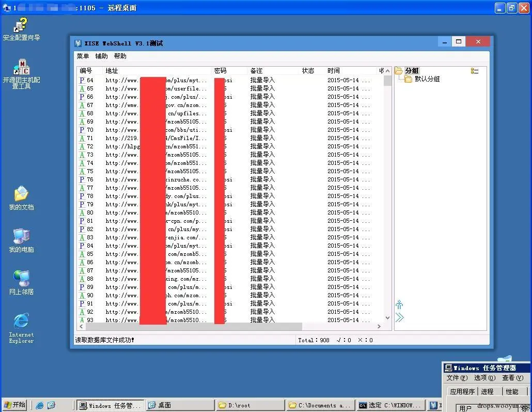This screenshot has width=532, height=412.
Task: Open the Internet Explorer desktop icon
Action: 21,328
